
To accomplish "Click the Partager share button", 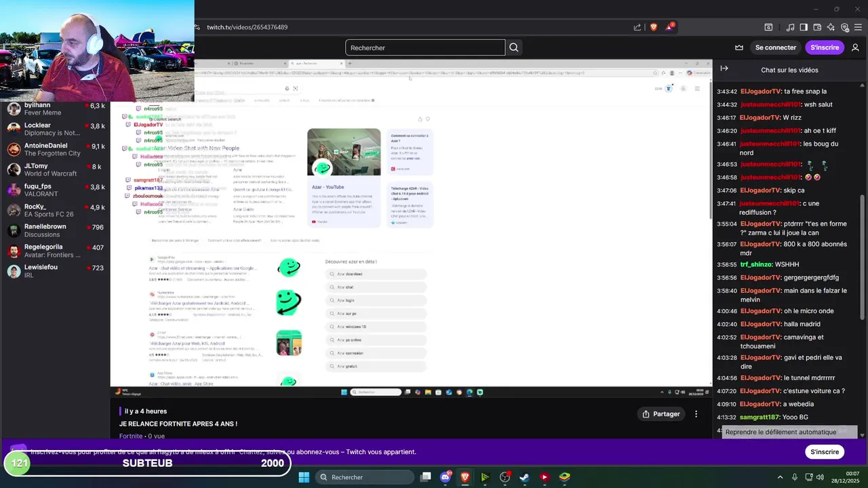I will (661, 414).
